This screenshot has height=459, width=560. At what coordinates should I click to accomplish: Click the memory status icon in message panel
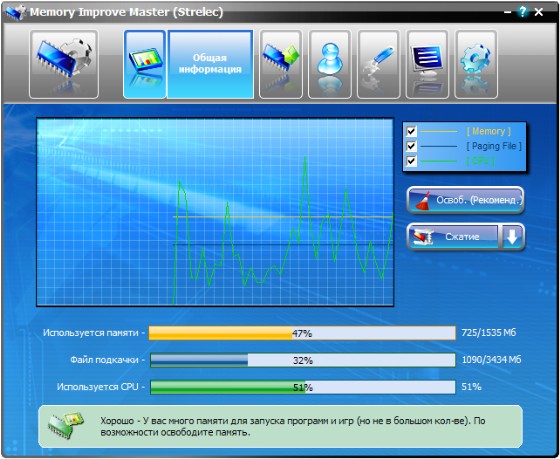tap(65, 426)
